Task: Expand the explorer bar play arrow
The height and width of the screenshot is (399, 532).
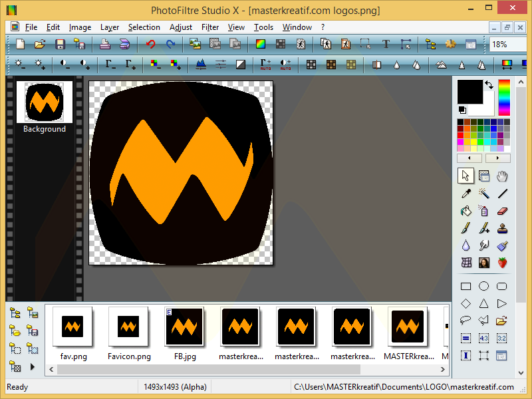Action: coord(32,366)
